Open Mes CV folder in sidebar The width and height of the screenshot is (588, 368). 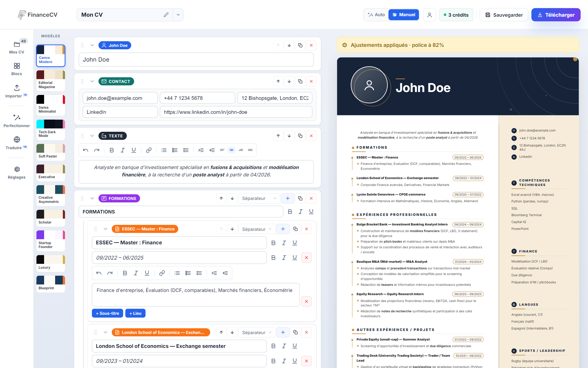click(17, 47)
